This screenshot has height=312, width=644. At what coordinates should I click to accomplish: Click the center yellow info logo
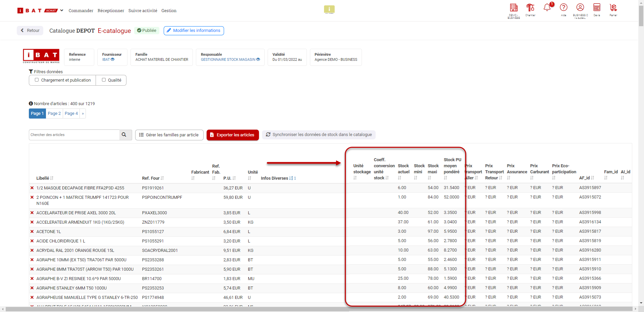329,9
